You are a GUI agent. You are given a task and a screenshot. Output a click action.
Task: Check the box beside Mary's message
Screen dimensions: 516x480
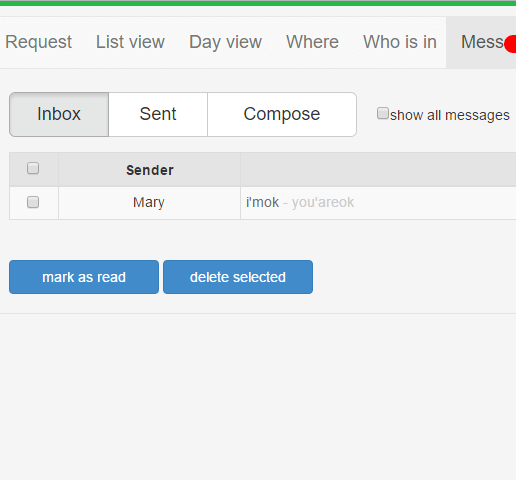(33, 202)
